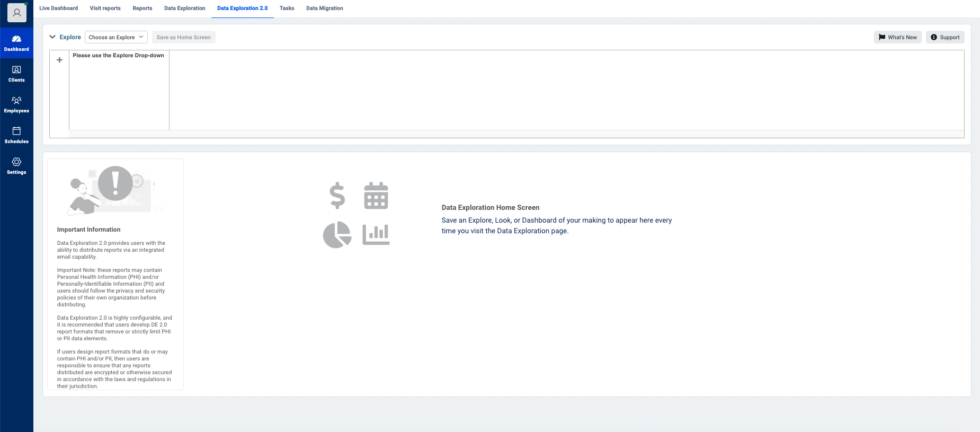
Task: Open the Employees sidebar section
Action: click(16, 104)
